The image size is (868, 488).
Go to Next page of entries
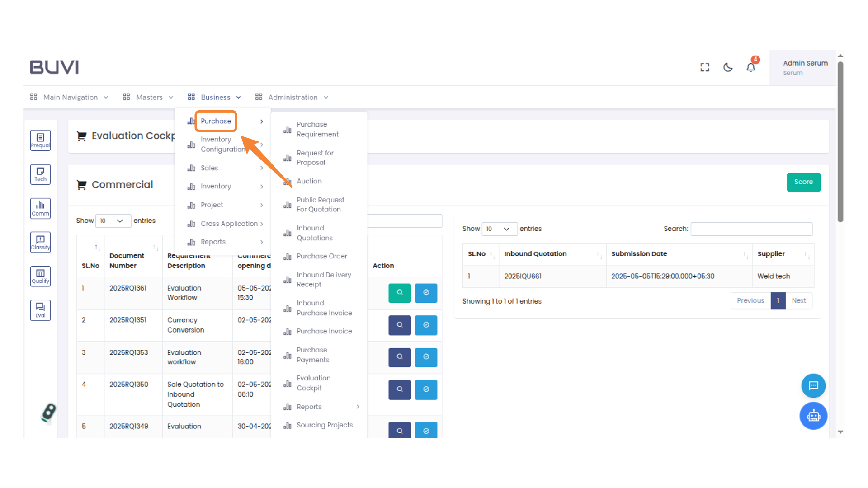tap(798, 301)
